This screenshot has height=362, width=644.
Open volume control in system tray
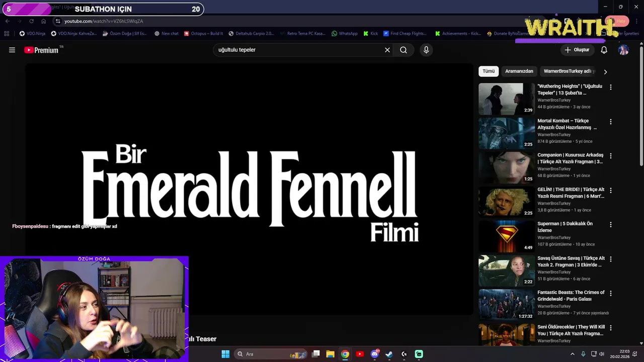pos(602,354)
